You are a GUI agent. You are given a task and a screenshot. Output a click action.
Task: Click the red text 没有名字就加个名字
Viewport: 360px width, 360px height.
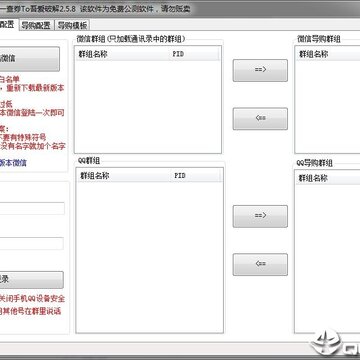(33, 146)
